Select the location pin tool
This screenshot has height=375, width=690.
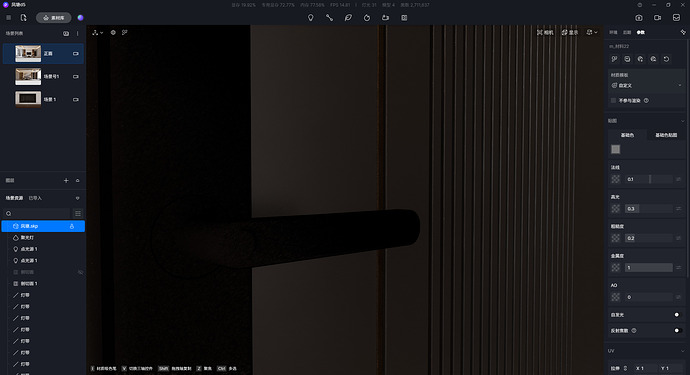coord(311,18)
